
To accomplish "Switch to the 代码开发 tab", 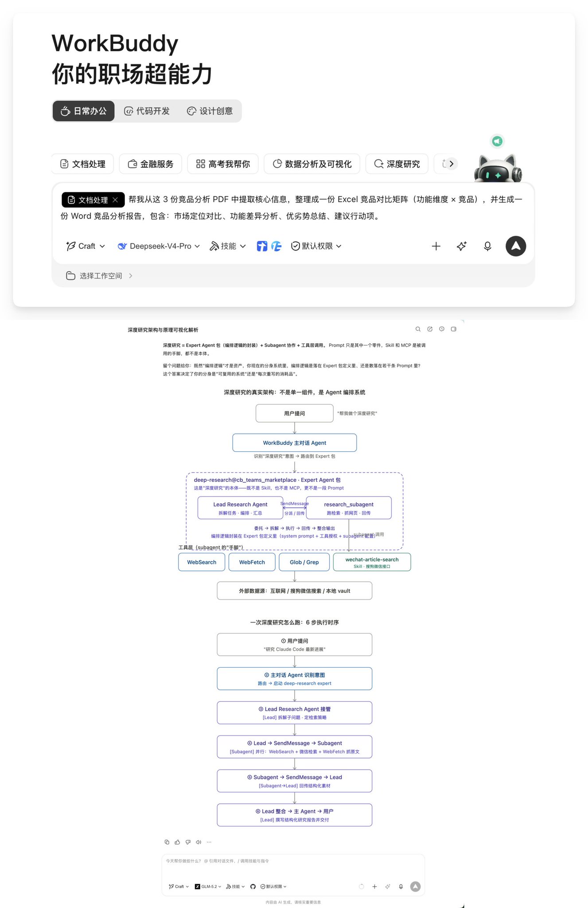I will (x=147, y=111).
